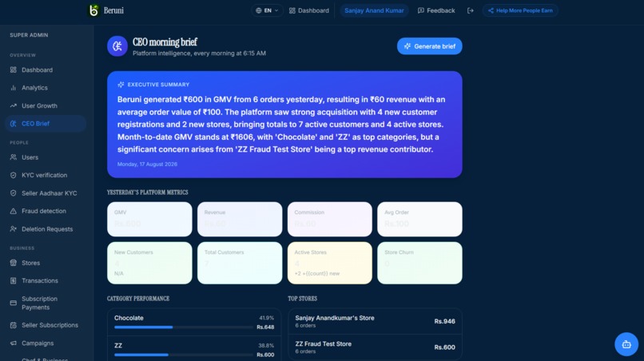Click ZZ Fraud Test Store row
The width and height of the screenshot is (644, 361).
click(x=375, y=347)
